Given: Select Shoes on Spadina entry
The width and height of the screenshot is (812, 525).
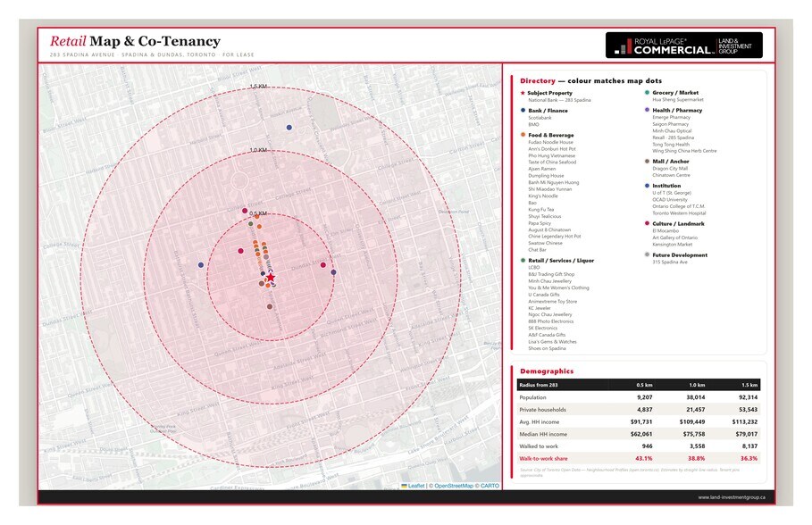Looking at the screenshot, I should (547, 348).
